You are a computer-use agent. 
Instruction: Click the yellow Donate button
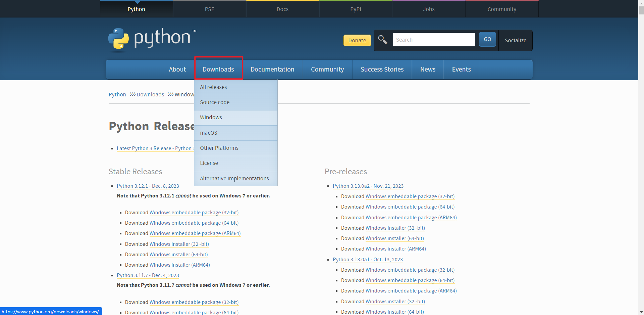[357, 40]
